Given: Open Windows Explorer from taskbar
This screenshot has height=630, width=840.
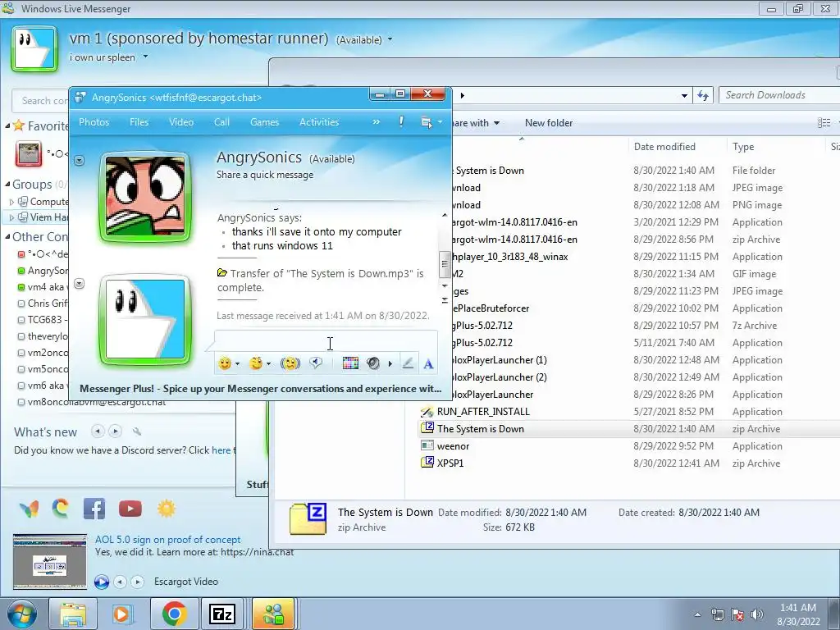Looking at the screenshot, I should tap(73, 614).
